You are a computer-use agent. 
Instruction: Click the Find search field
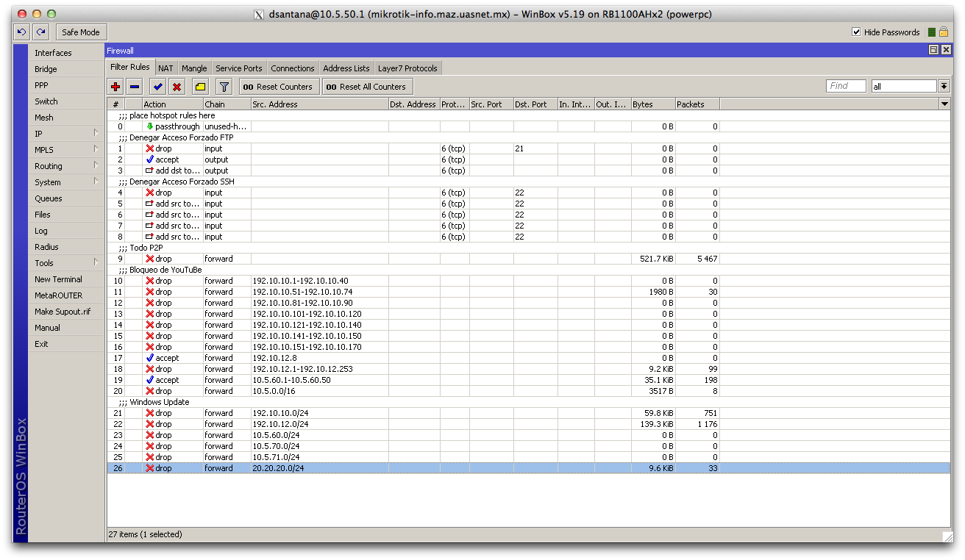[x=846, y=86]
